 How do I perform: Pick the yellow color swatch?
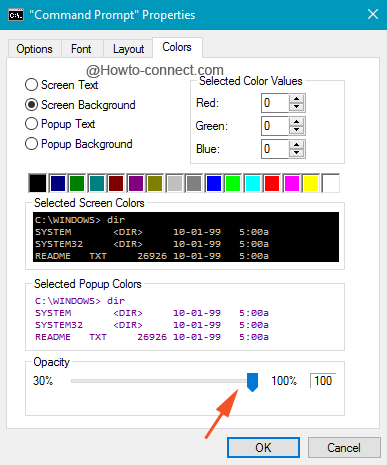311,183
